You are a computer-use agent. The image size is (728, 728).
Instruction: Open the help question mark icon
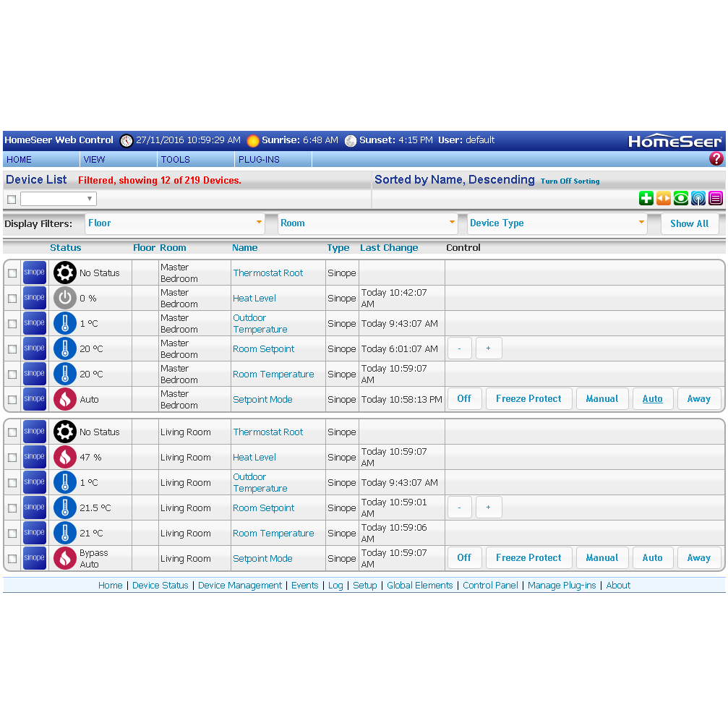click(716, 158)
